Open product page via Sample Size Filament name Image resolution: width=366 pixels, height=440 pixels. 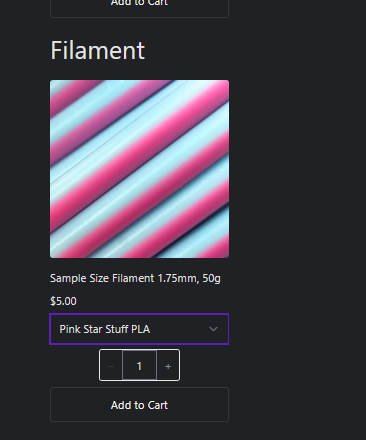click(x=135, y=278)
